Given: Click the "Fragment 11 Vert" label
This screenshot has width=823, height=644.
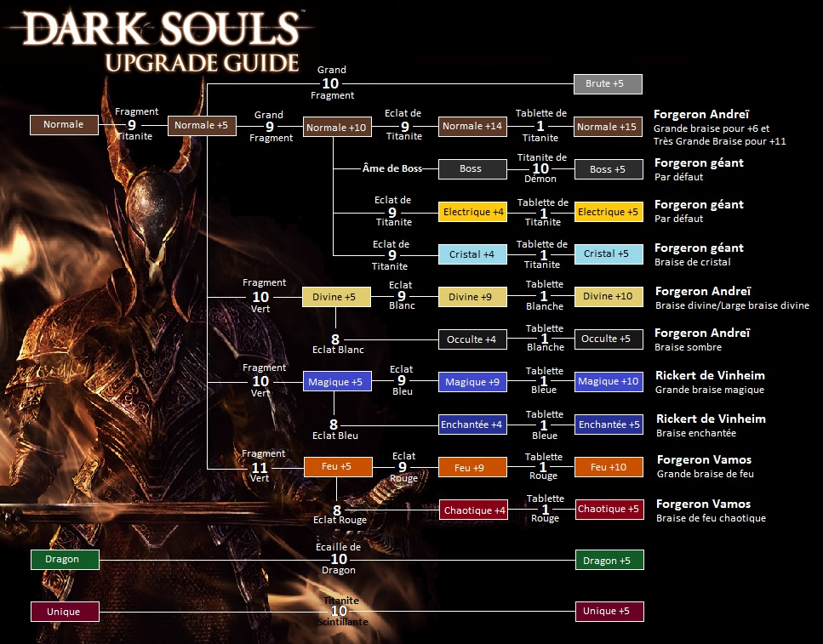Looking at the screenshot, I should point(262,466).
